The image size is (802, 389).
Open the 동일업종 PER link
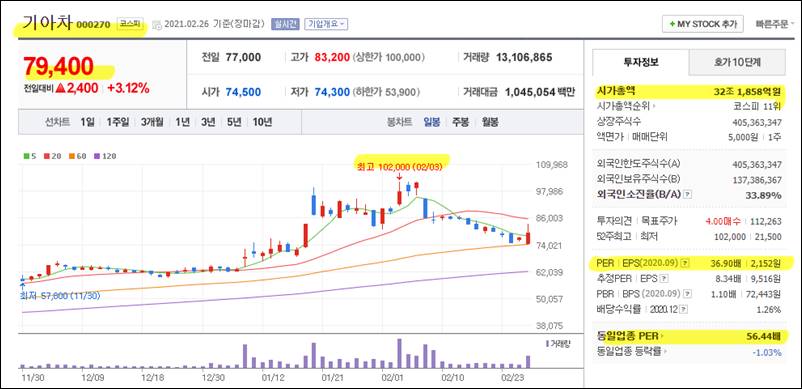point(629,336)
